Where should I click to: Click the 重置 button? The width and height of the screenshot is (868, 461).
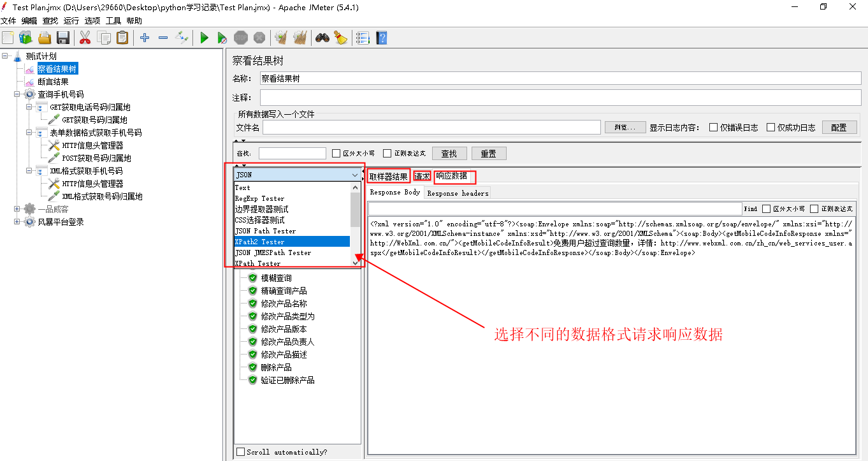(x=489, y=154)
